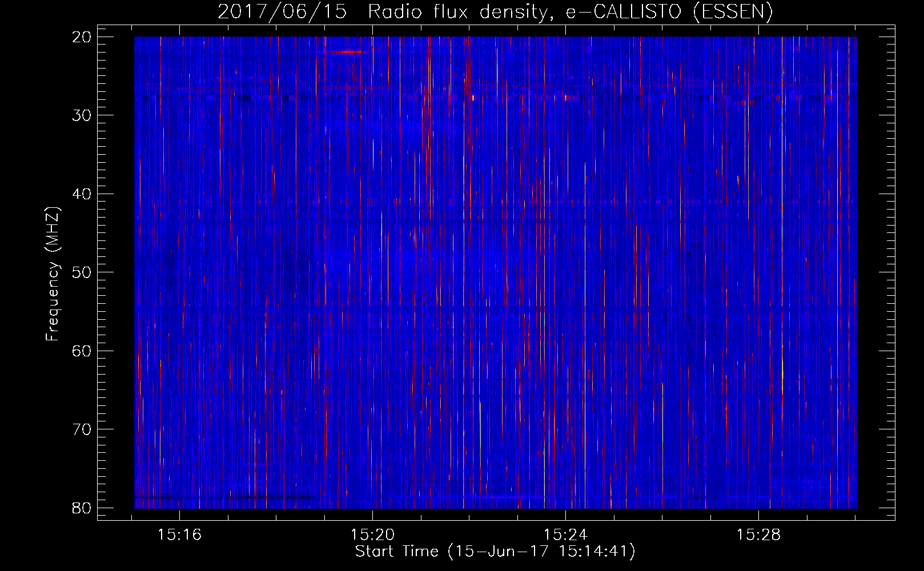
Task: Click the 40 frequency tick label
Action: click(x=82, y=194)
